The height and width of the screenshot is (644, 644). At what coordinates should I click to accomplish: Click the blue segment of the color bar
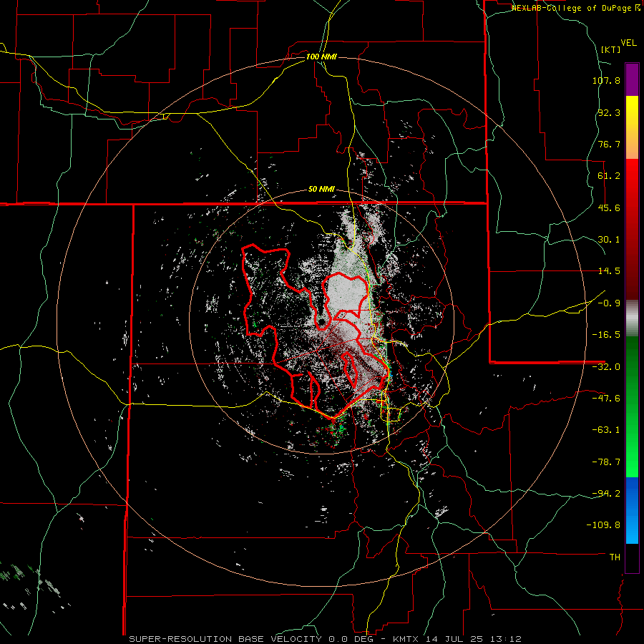click(632, 510)
